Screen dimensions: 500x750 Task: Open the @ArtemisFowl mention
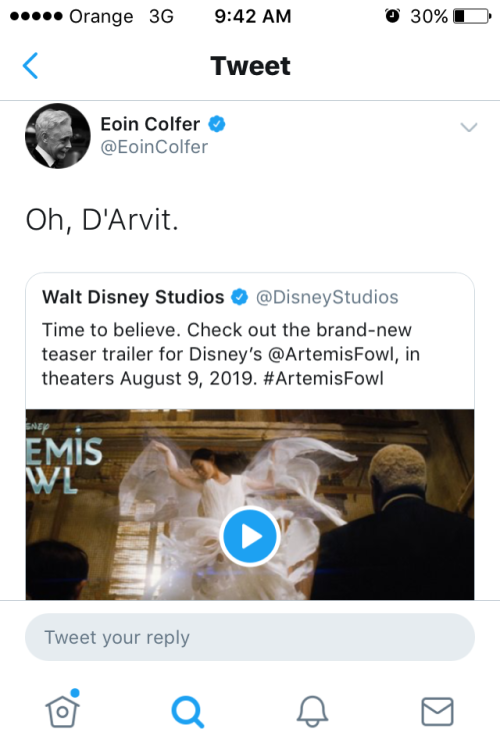[333, 354]
